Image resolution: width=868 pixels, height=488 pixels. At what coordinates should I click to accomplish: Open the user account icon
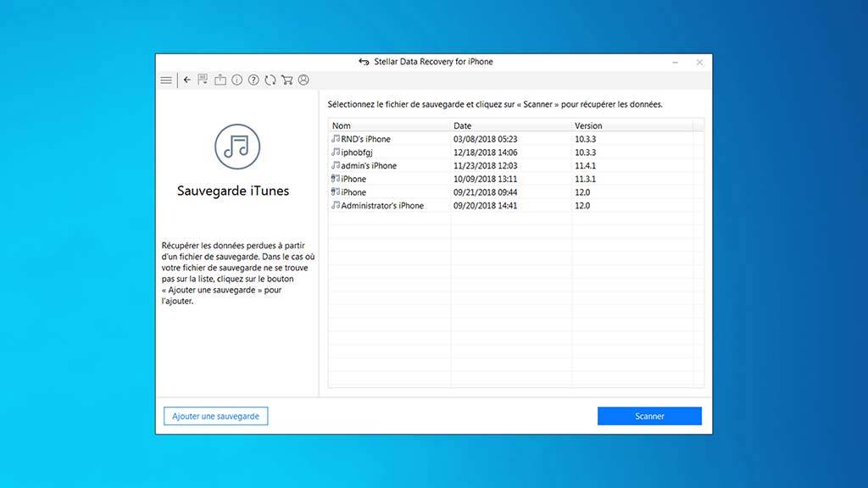tap(303, 80)
